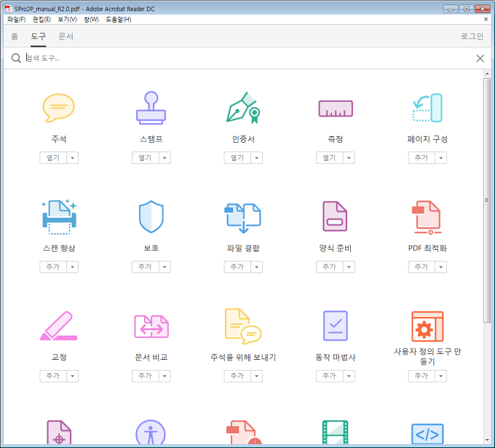The image size is (495, 448).
Task: Click the magnifier search icon
Action: coord(16,58)
